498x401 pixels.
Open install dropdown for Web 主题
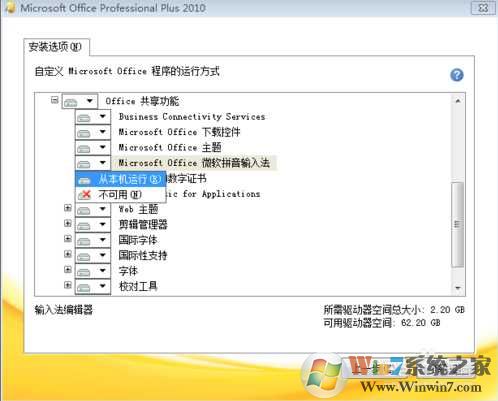93,210
